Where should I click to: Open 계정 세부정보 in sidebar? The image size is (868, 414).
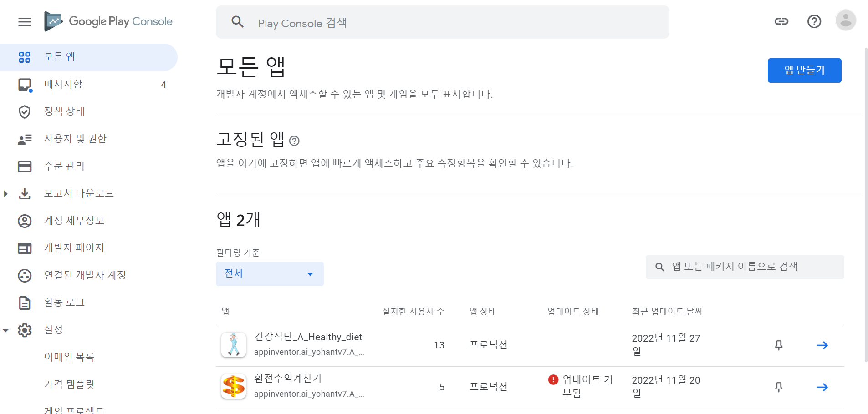[x=89, y=221]
